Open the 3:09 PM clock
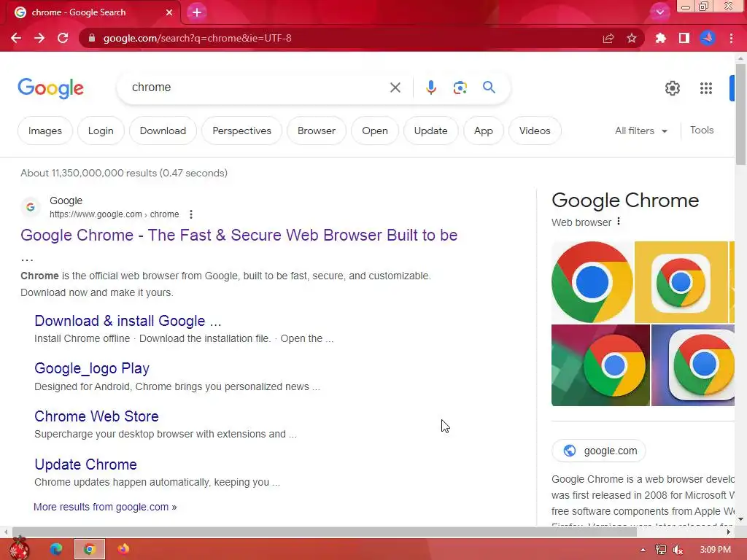The height and width of the screenshot is (560, 747). point(716,550)
